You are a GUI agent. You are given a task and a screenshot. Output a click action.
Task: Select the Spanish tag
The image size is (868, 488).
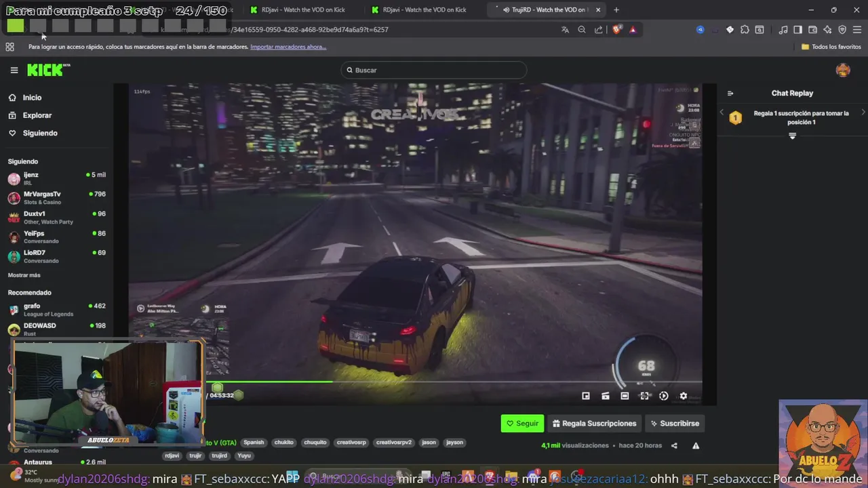[254, 443]
